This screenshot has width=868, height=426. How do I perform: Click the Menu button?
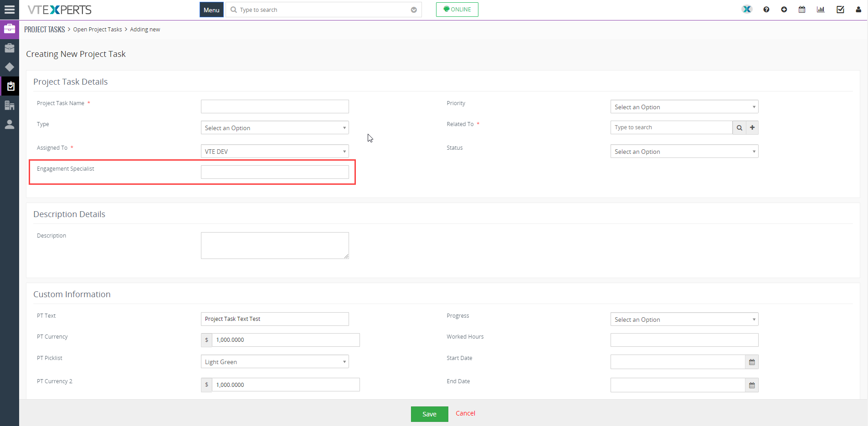click(211, 10)
